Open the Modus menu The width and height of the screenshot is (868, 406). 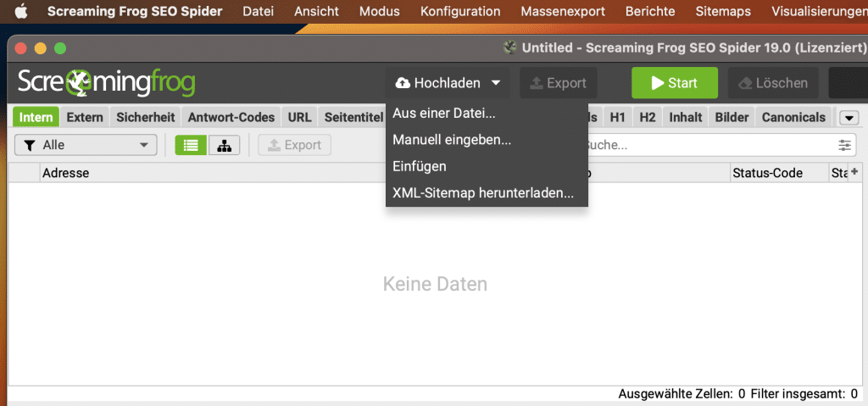379,11
